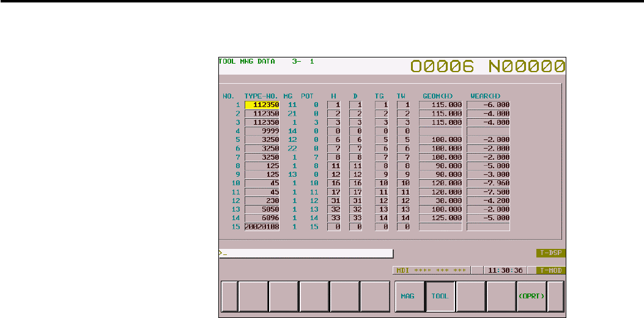Select the H field value 31 in row 12
Screen dimensions: 644x318
tap(334, 200)
